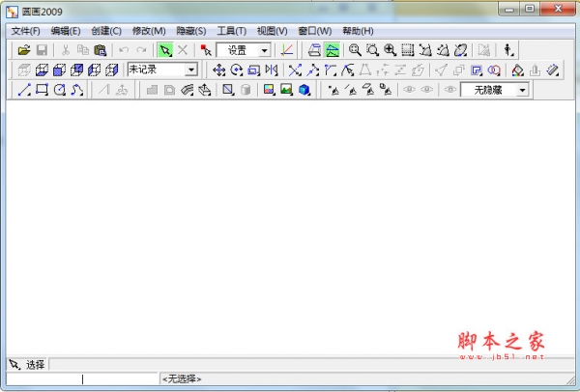Click the colored XYZ axes icon
The height and width of the screenshot is (392, 580).
pos(287,50)
